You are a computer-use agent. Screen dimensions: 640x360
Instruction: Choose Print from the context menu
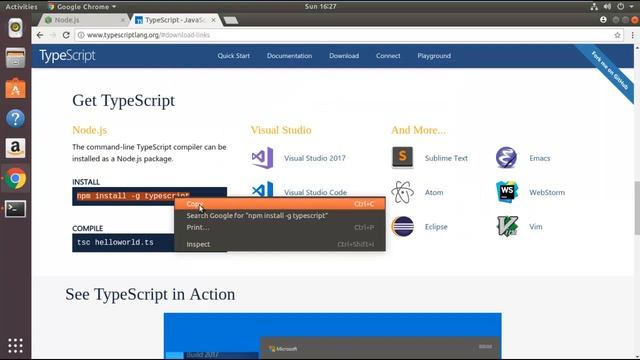pos(280,227)
